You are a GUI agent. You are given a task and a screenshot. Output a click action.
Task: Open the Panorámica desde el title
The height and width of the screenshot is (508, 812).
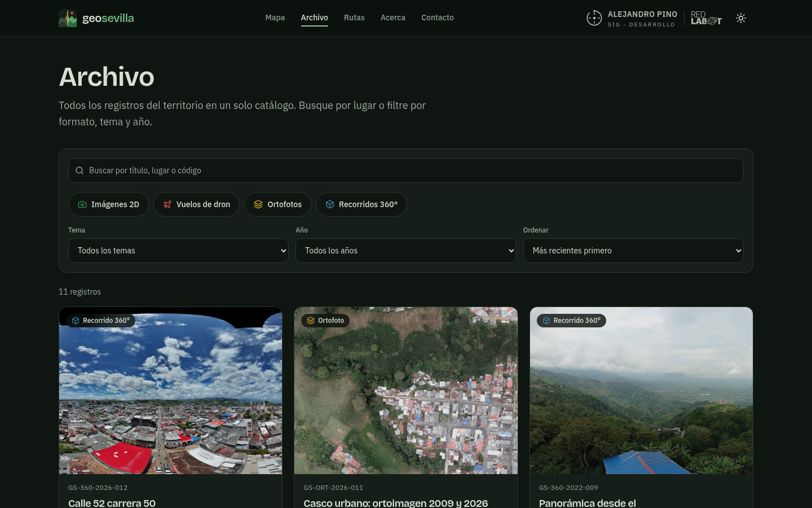tap(588, 503)
